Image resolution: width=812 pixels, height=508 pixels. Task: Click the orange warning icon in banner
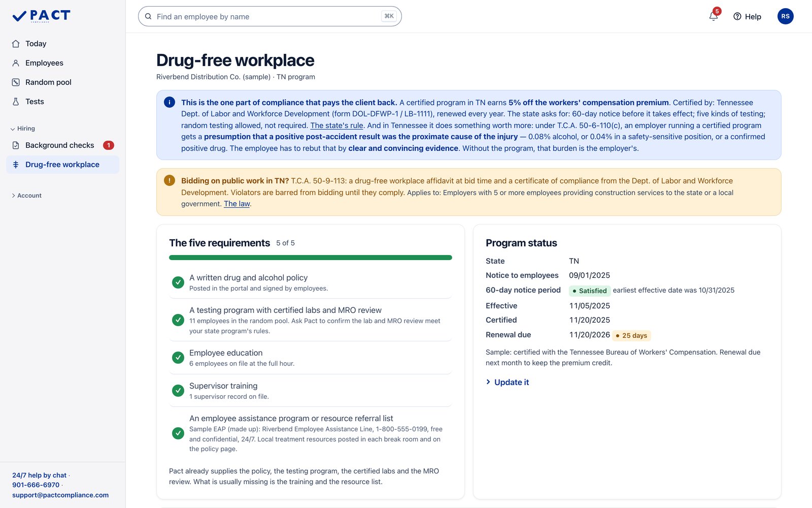[x=170, y=180]
